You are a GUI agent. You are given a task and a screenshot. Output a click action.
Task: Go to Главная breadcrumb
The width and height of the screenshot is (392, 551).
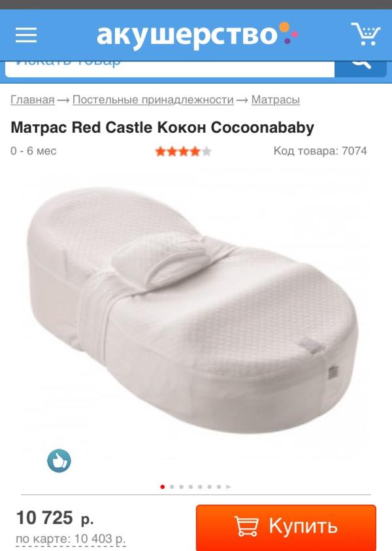tap(33, 100)
